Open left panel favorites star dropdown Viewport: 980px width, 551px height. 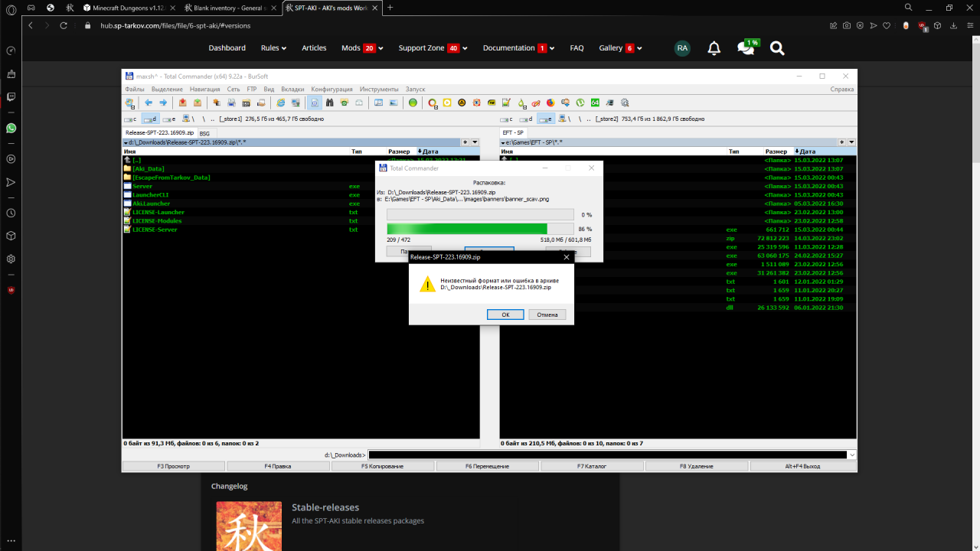click(465, 142)
